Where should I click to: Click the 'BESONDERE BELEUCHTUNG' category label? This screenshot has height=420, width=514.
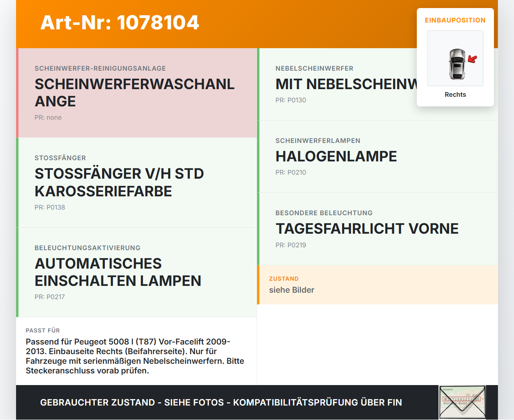pos(324,213)
